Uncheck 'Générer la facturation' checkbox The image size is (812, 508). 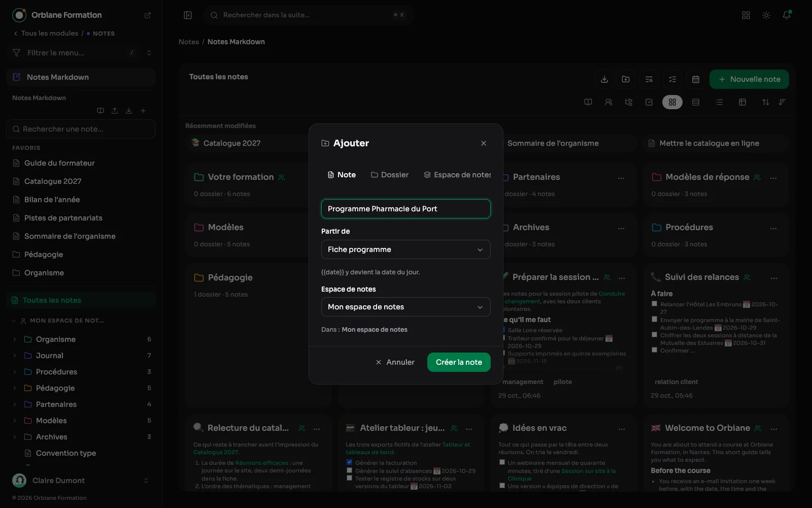tap(349, 462)
